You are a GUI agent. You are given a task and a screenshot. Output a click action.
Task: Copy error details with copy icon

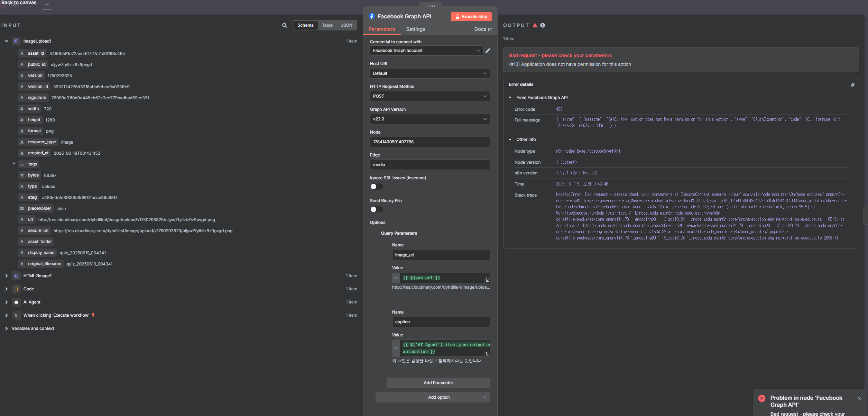coord(852,85)
